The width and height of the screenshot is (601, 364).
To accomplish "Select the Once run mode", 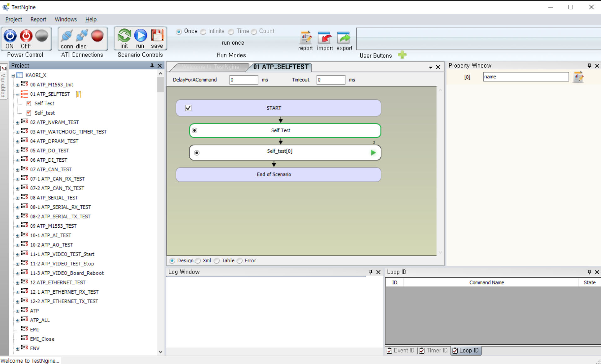I will pyautogui.click(x=179, y=32).
